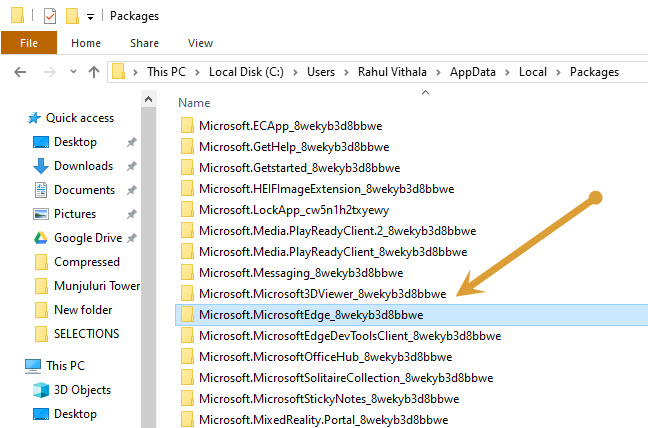Click Users breadcrumb in address bar

point(321,72)
